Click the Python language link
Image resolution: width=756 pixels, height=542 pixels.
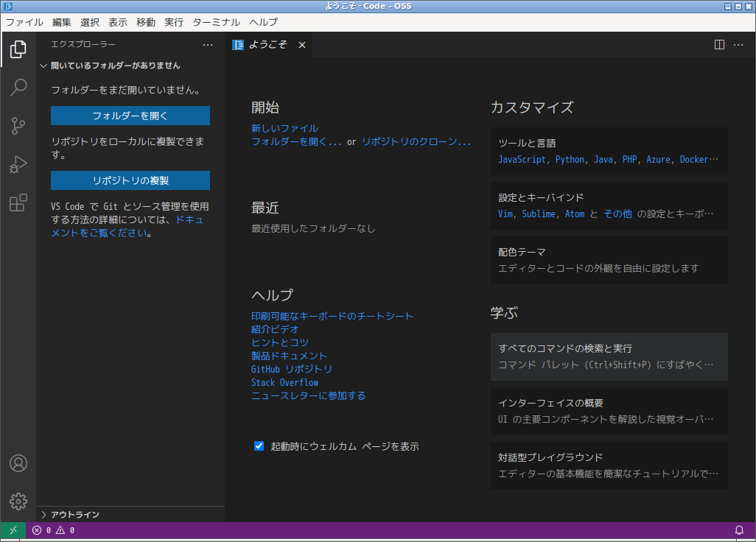click(570, 160)
